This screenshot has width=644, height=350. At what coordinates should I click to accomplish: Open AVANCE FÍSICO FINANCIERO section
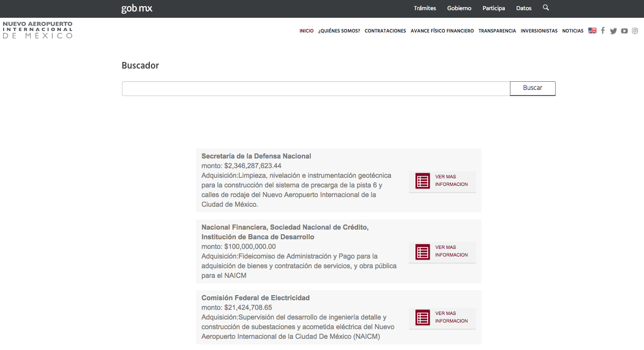coord(442,31)
